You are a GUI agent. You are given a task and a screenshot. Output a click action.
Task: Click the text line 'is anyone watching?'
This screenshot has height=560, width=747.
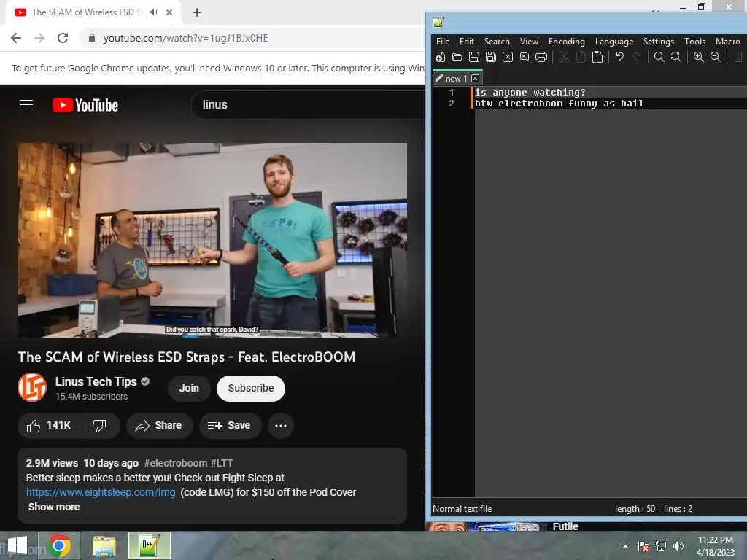(x=530, y=93)
